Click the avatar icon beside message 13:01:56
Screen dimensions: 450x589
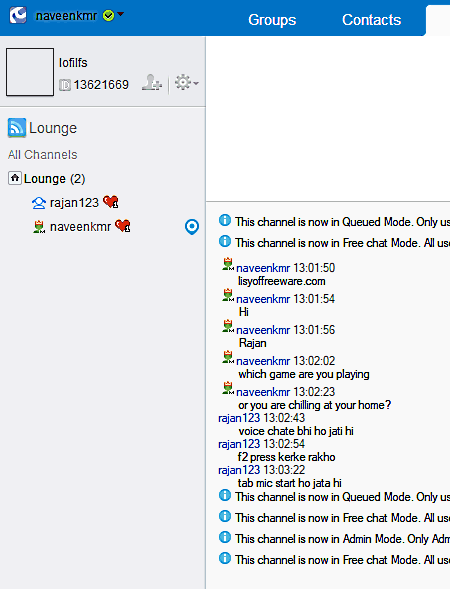click(228, 326)
